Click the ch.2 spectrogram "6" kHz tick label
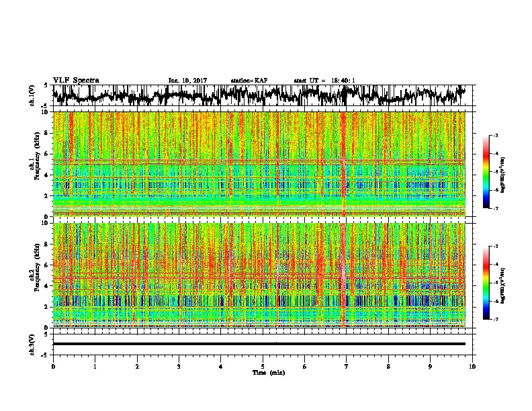Image resolution: width=532 pixels, height=411 pixels. tap(47, 265)
